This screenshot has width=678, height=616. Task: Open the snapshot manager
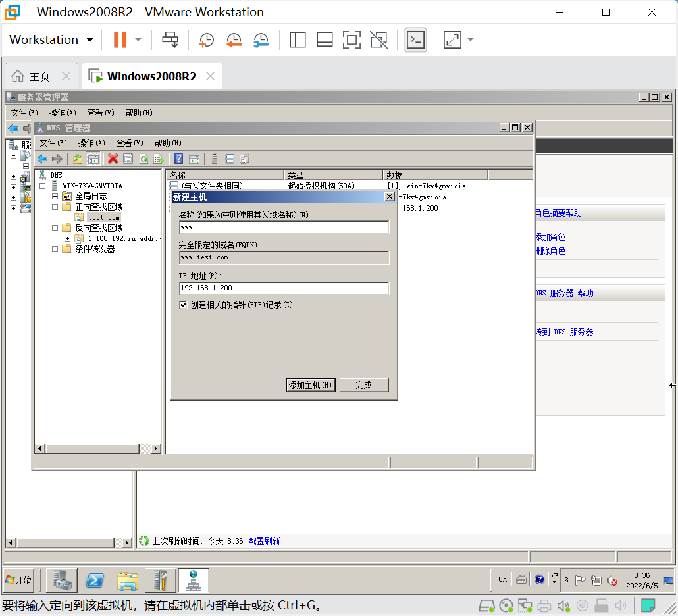point(261,39)
